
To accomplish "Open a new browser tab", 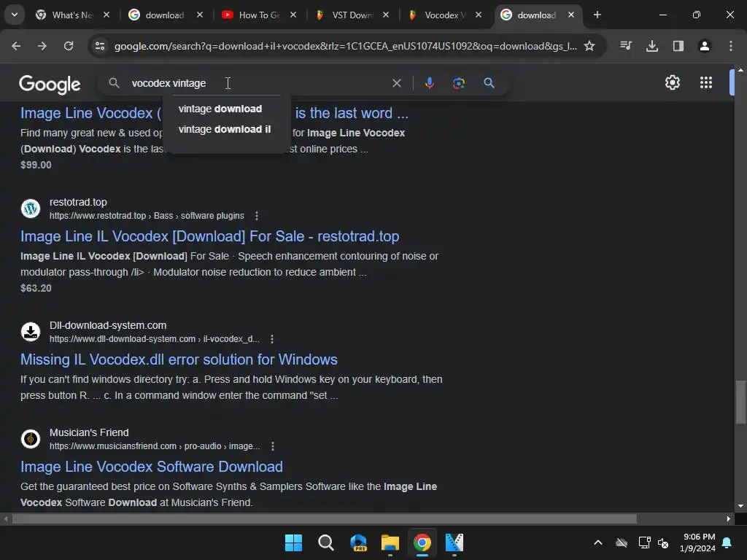I will click(x=597, y=15).
